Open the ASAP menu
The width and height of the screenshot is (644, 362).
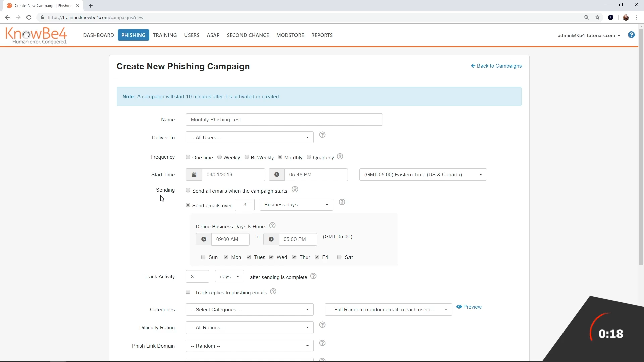point(213,35)
